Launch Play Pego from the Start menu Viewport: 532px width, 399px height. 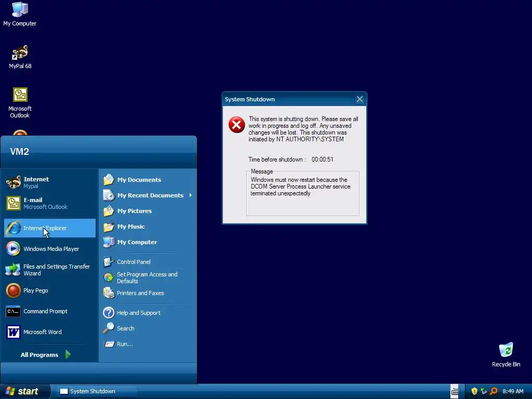(x=50, y=290)
